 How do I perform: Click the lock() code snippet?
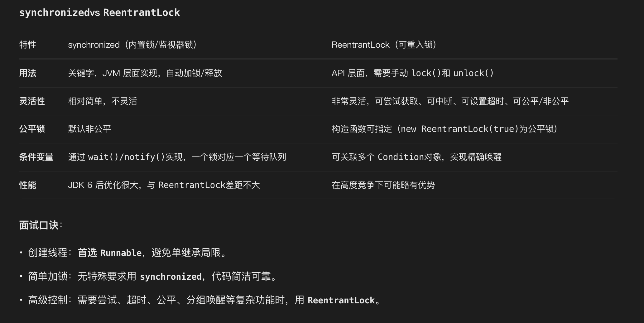point(426,73)
